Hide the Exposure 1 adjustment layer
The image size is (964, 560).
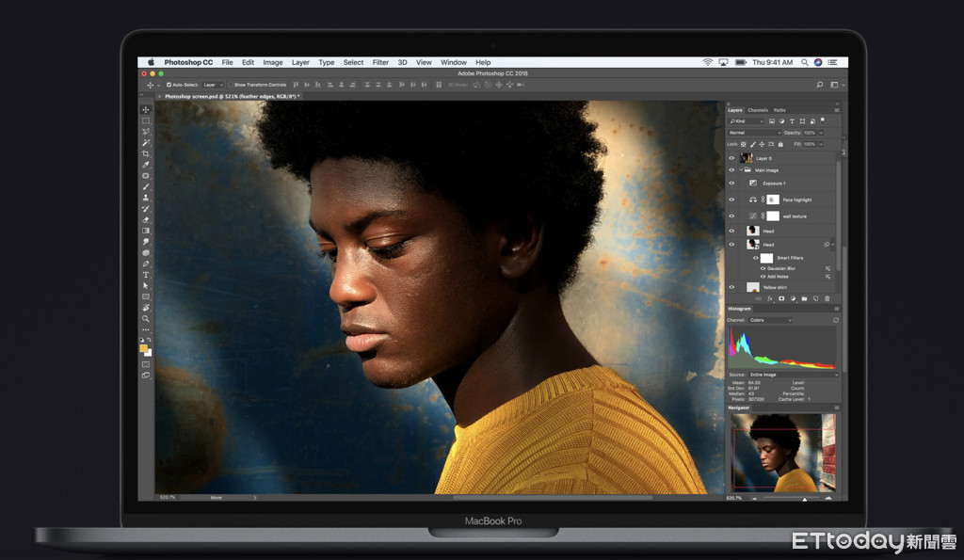[731, 184]
